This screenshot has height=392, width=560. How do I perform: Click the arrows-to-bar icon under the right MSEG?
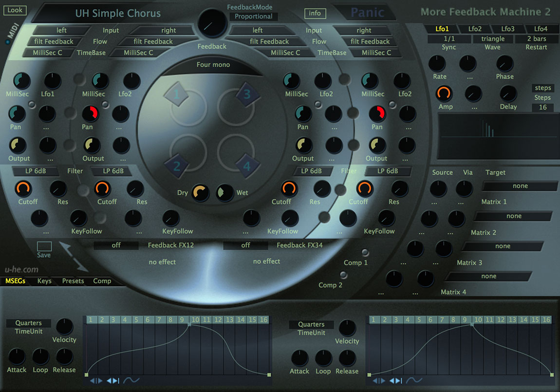(396, 381)
